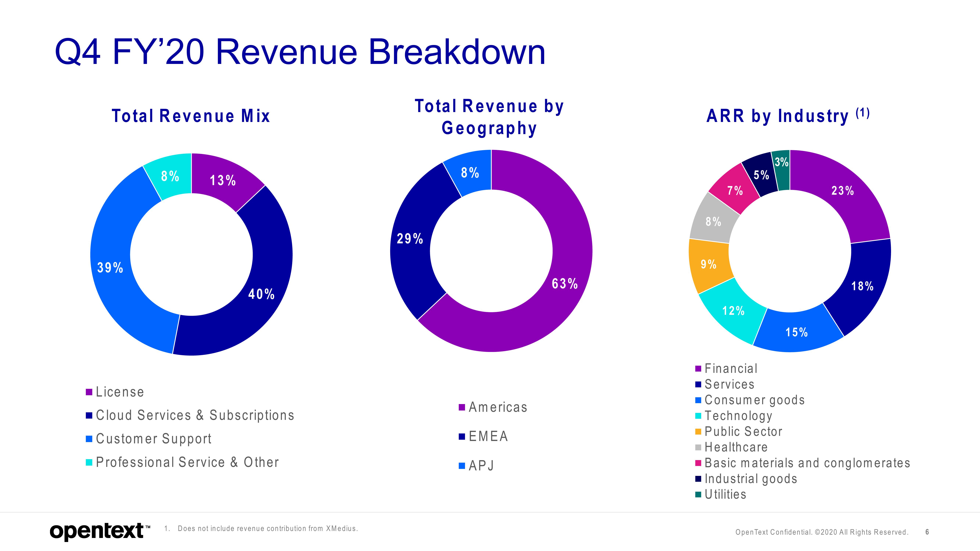Image resolution: width=980 pixels, height=551 pixels.
Task: Click the 7% Basic materials donut segment
Action: point(735,190)
